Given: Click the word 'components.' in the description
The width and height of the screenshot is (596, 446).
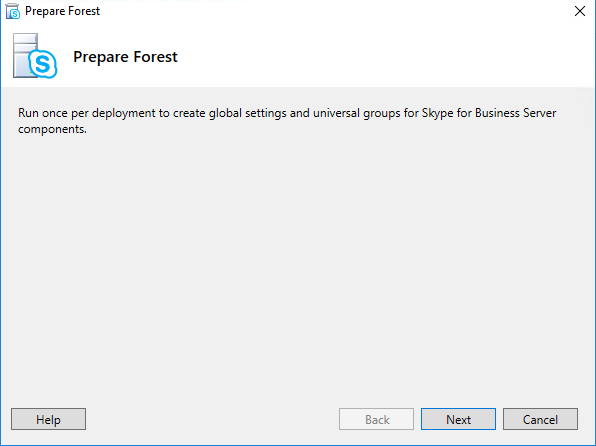Looking at the screenshot, I should [x=52, y=129].
